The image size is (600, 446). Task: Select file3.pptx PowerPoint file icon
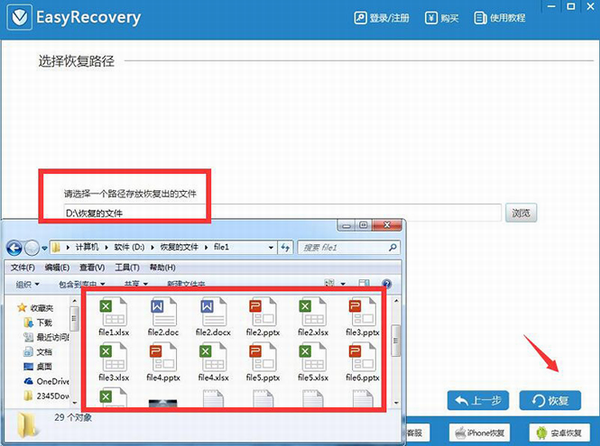[x=362, y=317]
